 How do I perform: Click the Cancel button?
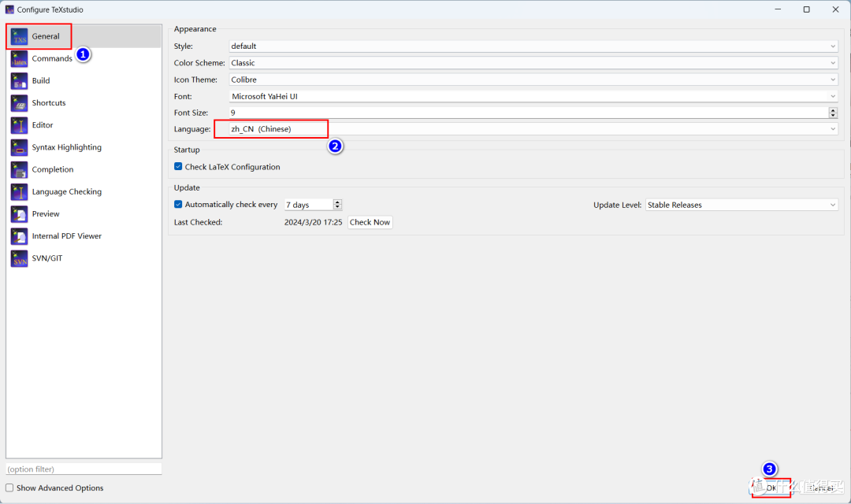click(x=820, y=487)
